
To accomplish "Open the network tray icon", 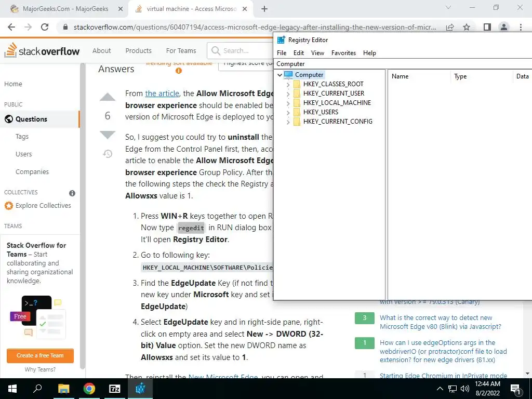I will point(453,389).
